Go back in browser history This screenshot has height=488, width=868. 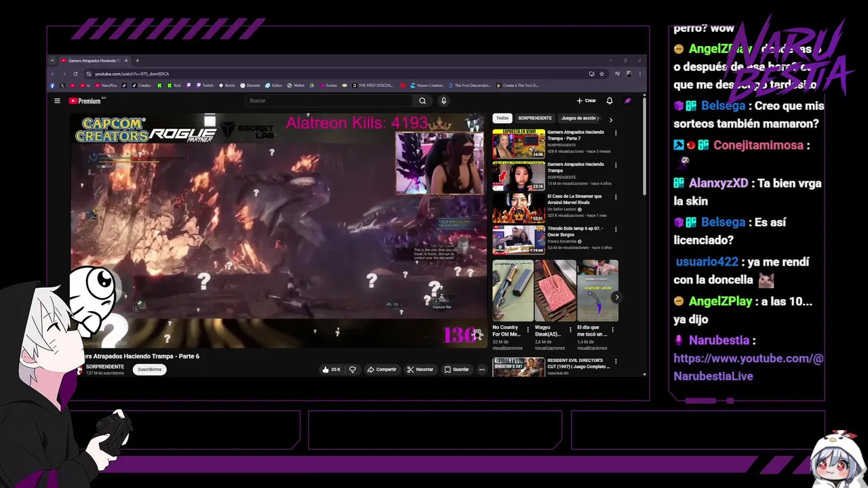53,74
